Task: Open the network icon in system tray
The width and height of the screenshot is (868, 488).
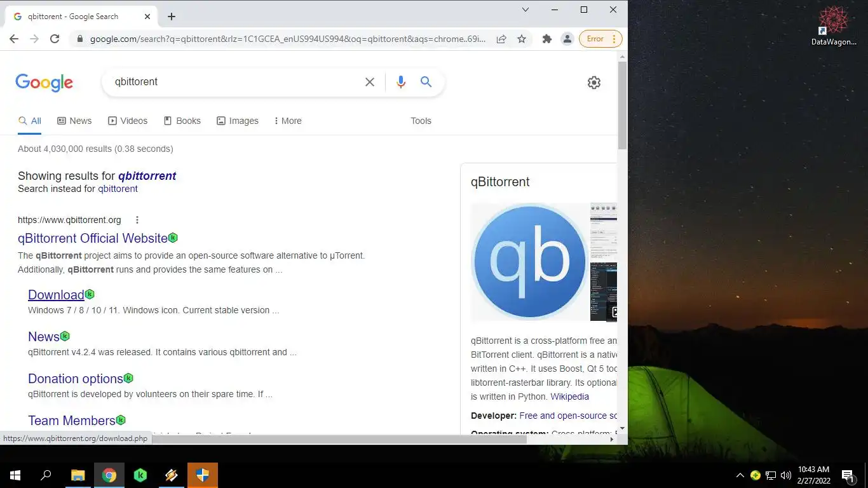Action: pos(771,475)
